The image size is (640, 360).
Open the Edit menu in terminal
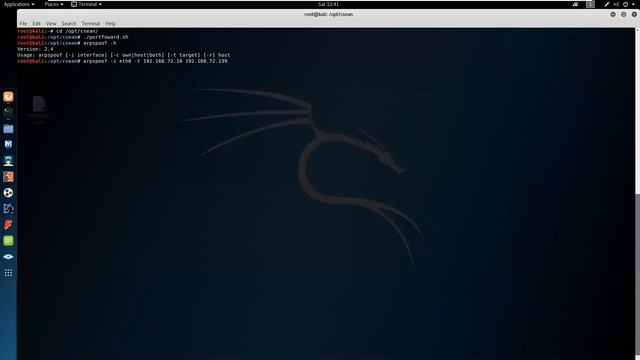click(x=36, y=24)
